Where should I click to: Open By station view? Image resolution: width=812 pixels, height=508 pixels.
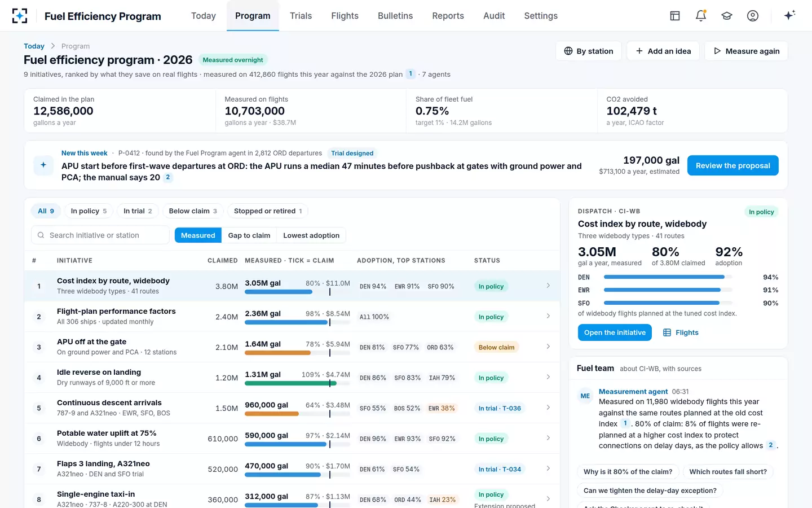coord(589,51)
